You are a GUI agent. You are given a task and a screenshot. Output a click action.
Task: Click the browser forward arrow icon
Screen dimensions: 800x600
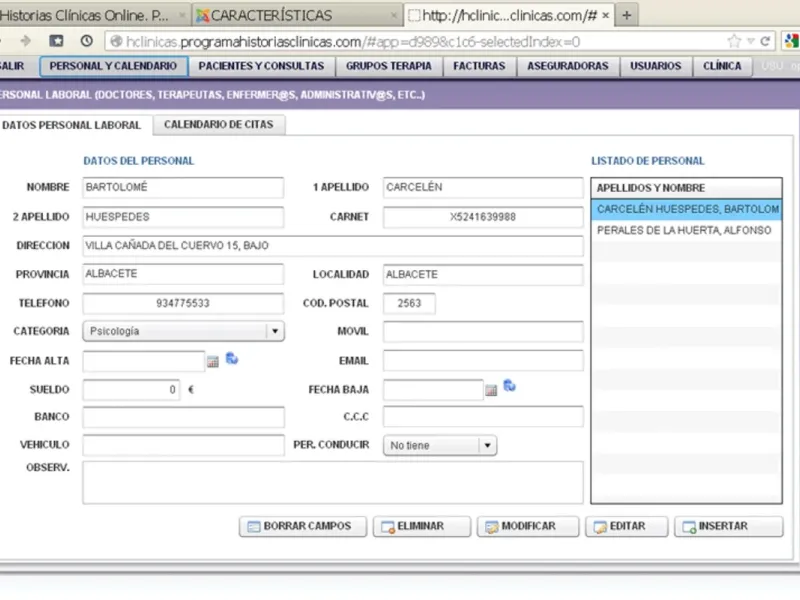25,41
